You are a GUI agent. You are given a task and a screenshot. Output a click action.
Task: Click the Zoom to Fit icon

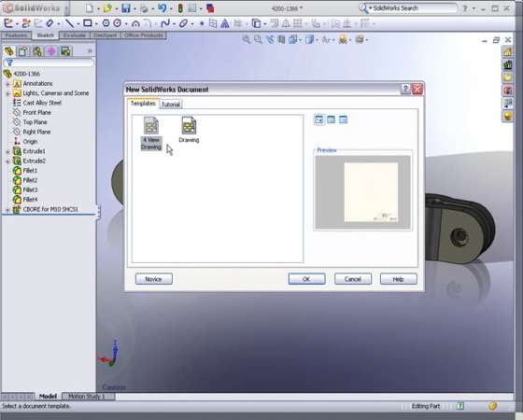coord(247,39)
